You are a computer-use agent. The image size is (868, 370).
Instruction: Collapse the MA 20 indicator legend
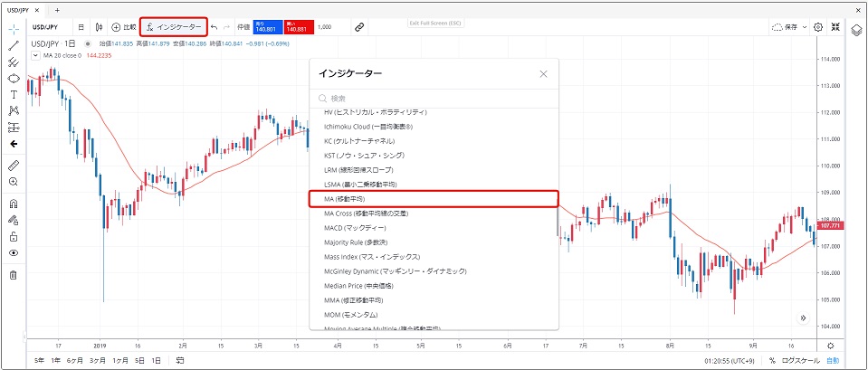point(35,55)
